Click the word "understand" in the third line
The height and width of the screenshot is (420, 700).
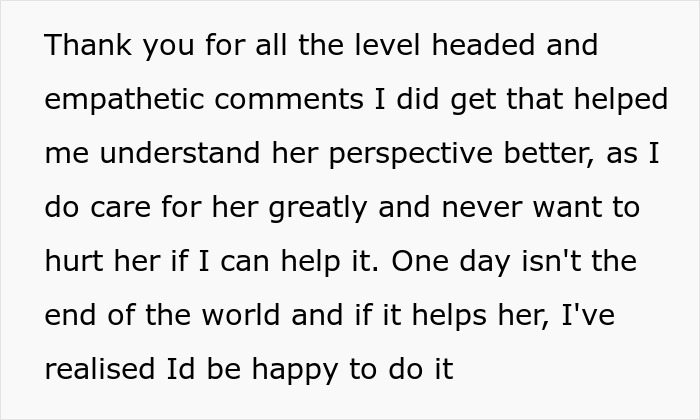[179, 153]
